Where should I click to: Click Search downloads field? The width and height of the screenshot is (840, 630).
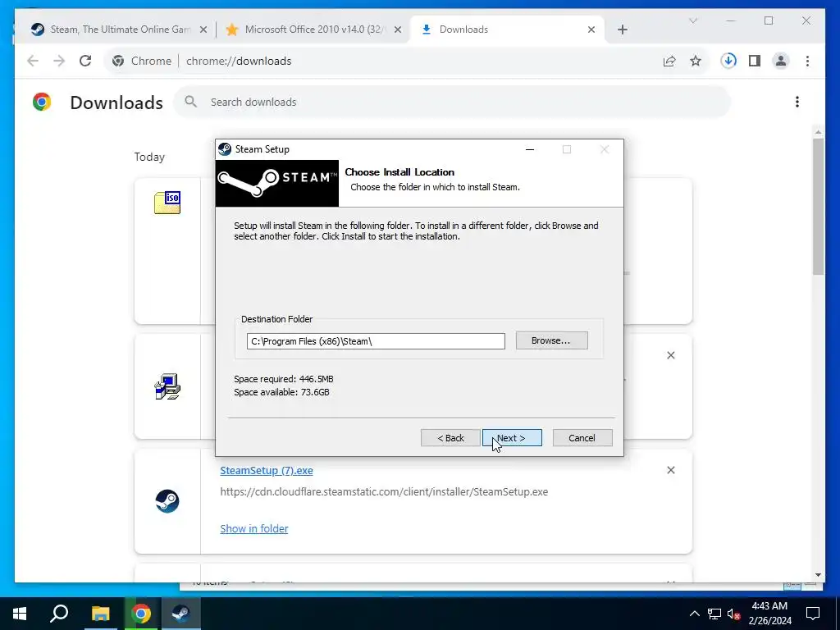click(452, 102)
